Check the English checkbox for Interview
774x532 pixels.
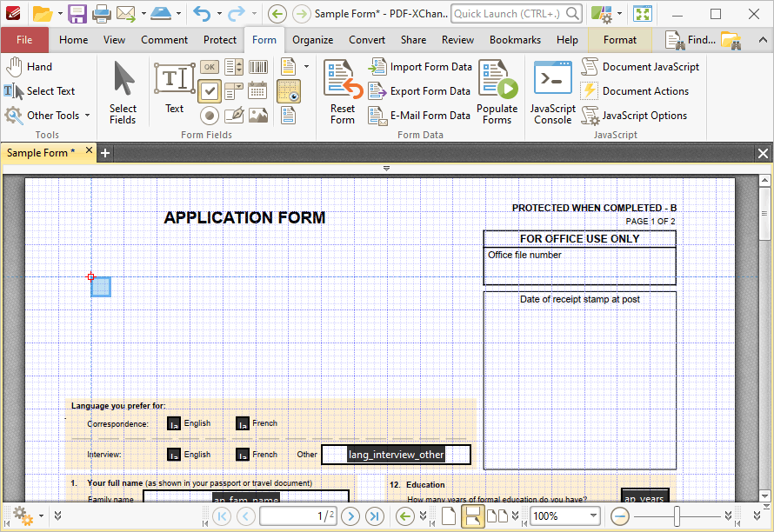tap(172, 454)
